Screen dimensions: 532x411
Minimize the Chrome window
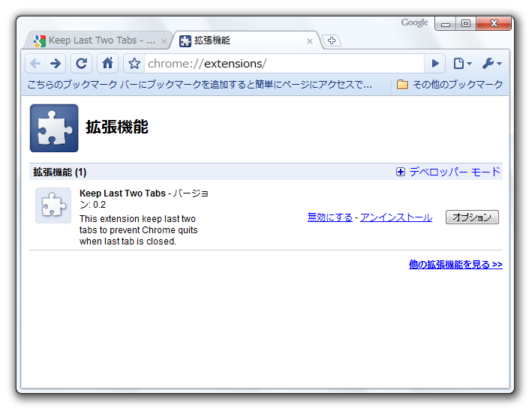pyautogui.click(x=446, y=24)
